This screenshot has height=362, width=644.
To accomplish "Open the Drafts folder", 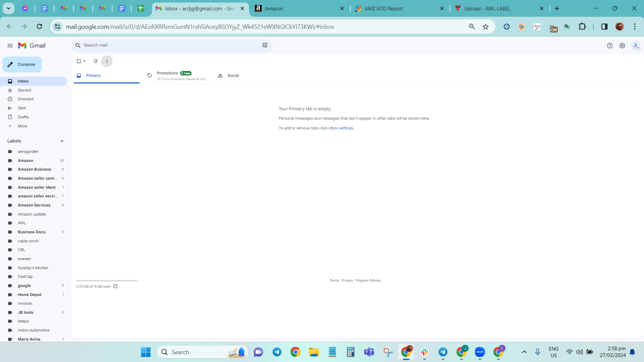I will 34,117.
